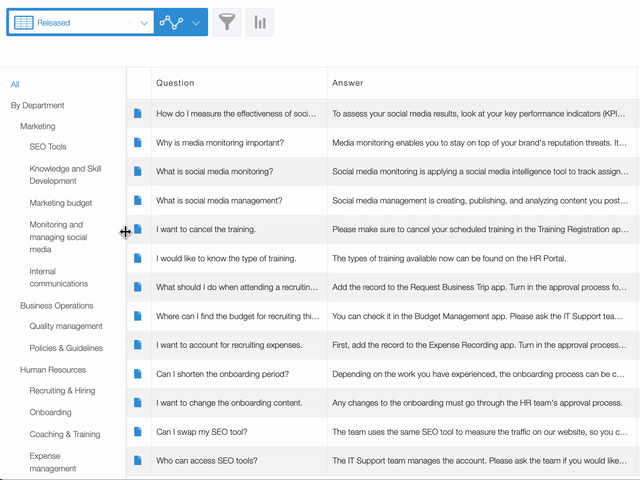
Task: Open record icon for 'What is social media management?'
Action: tap(138, 201)
